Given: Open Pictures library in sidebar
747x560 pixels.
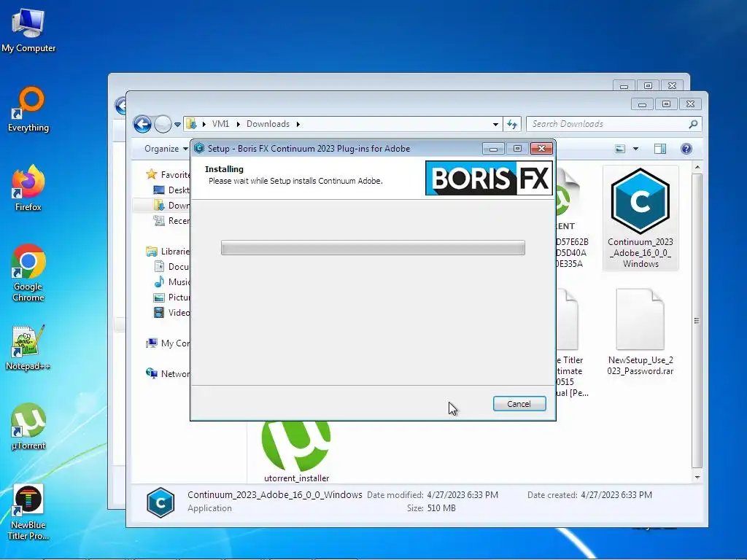Looking at the screenshot, I should pyautogui.click(x=171, y=297).
